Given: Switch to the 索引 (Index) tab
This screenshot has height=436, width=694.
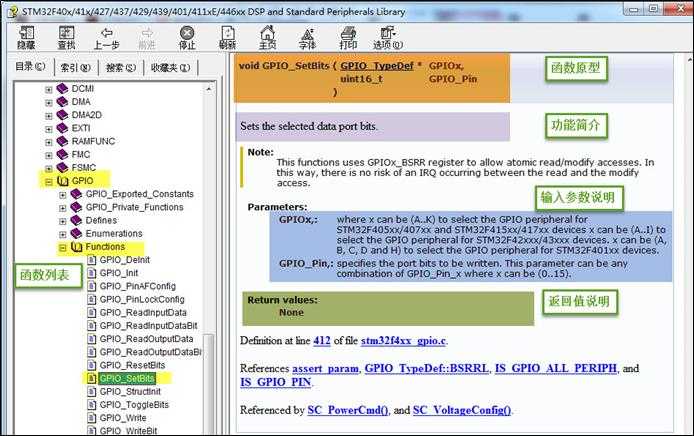Looking at the screenshot, I should tap(74, 68).
